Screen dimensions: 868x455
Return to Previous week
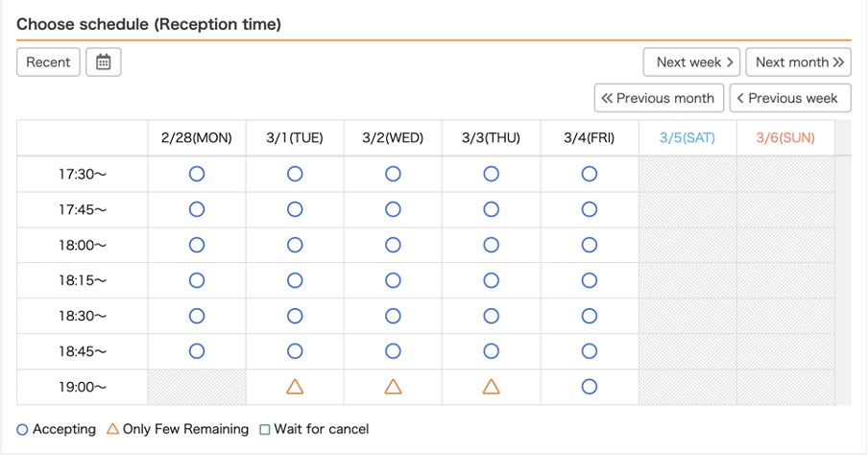[790, 98]
